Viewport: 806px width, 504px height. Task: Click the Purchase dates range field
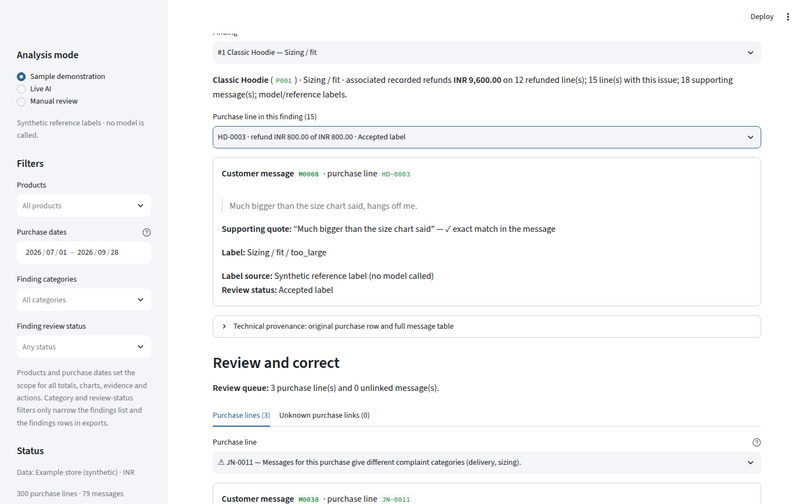point(84,253)
